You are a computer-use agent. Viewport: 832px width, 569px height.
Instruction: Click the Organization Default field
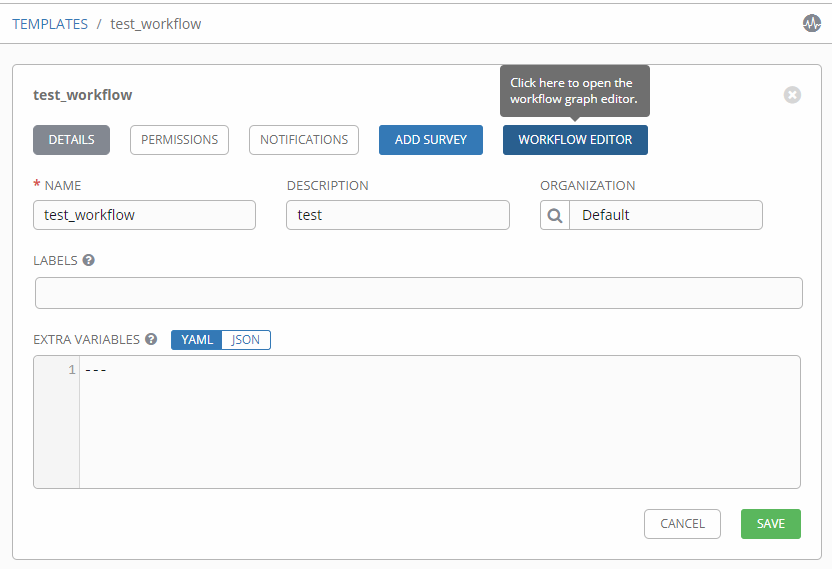(x=666, y=215)
